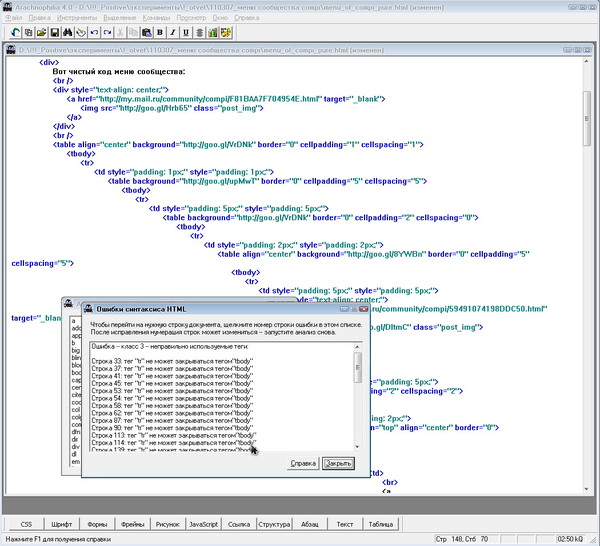Click the copy icon in toolbar

(133, 33)
